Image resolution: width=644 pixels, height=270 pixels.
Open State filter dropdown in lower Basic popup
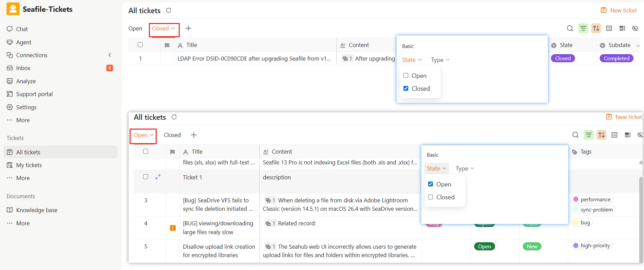437,168
